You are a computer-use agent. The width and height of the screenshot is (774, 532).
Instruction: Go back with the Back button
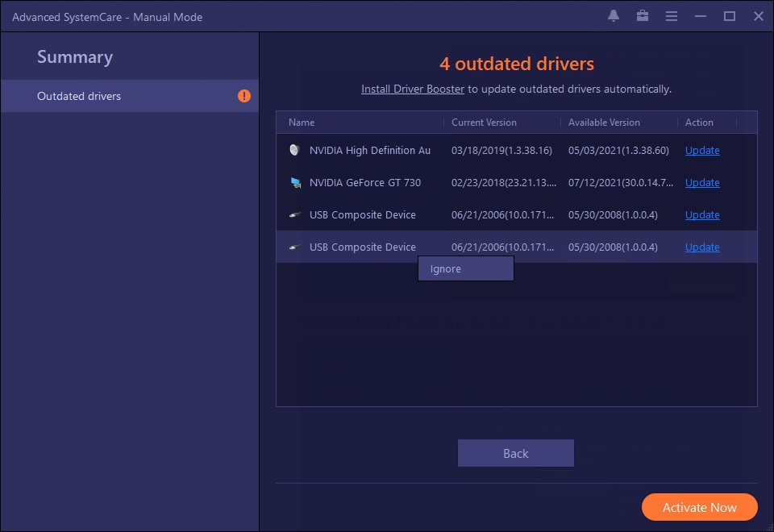click(x=515, y=453)
